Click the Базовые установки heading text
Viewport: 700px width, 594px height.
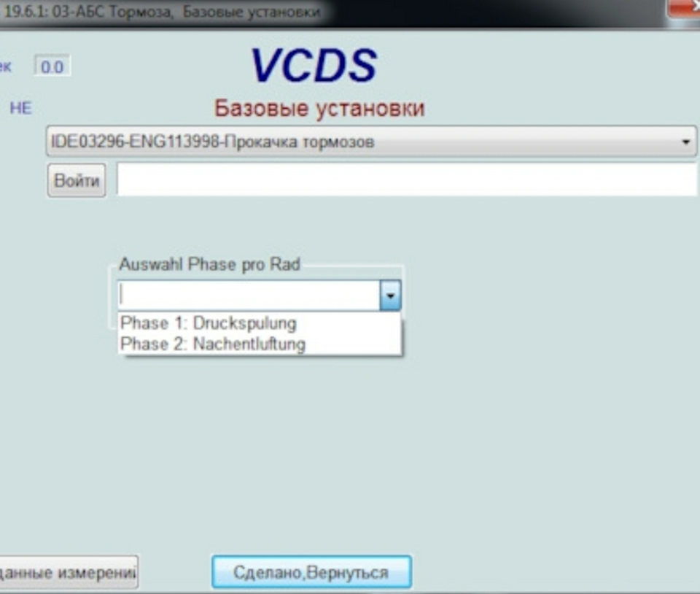point(319,108)
